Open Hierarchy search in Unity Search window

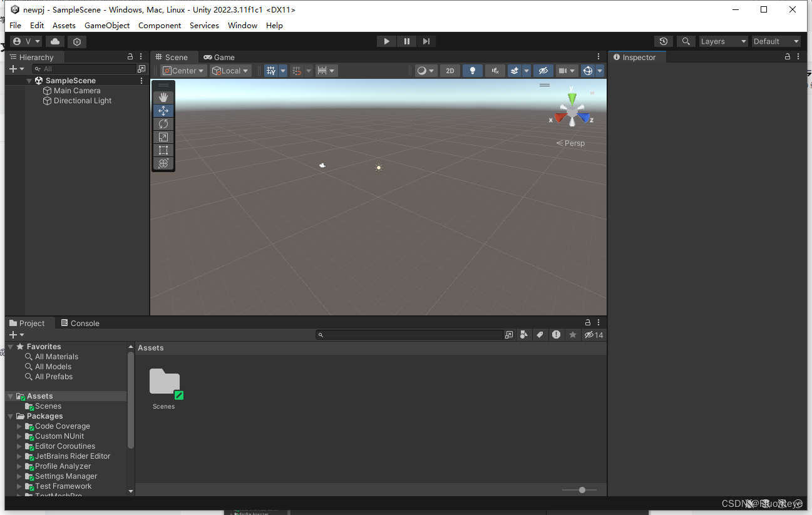(141, 69)
